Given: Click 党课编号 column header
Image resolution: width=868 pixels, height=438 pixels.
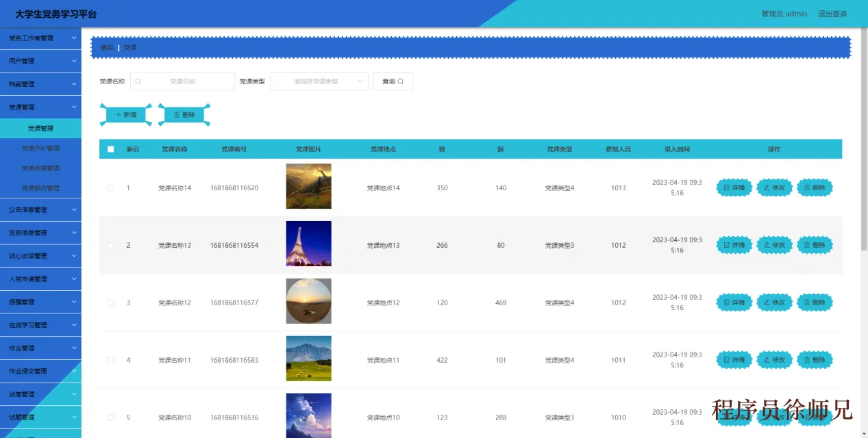Looking at the screenshot, I should click(234, 149).
